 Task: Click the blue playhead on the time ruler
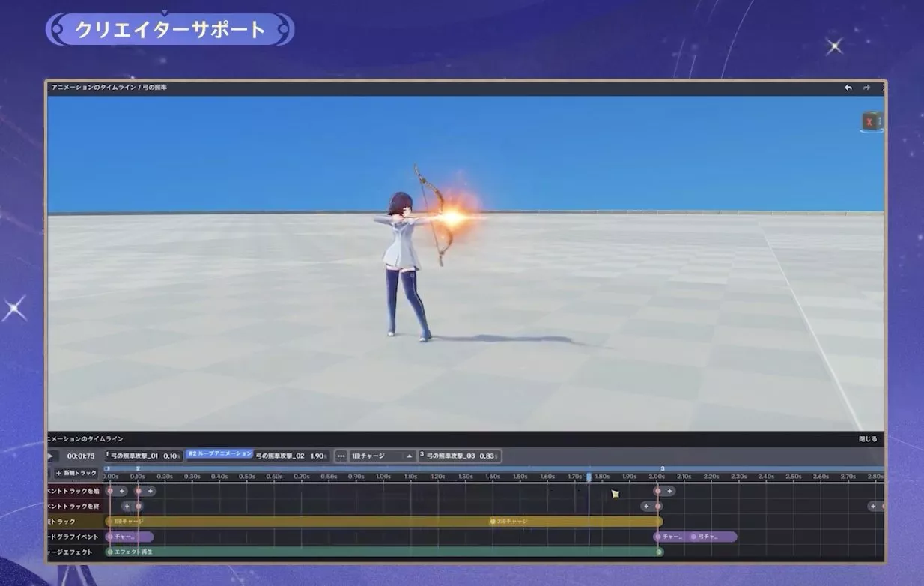pyautogui.click(x=589, y=477)
